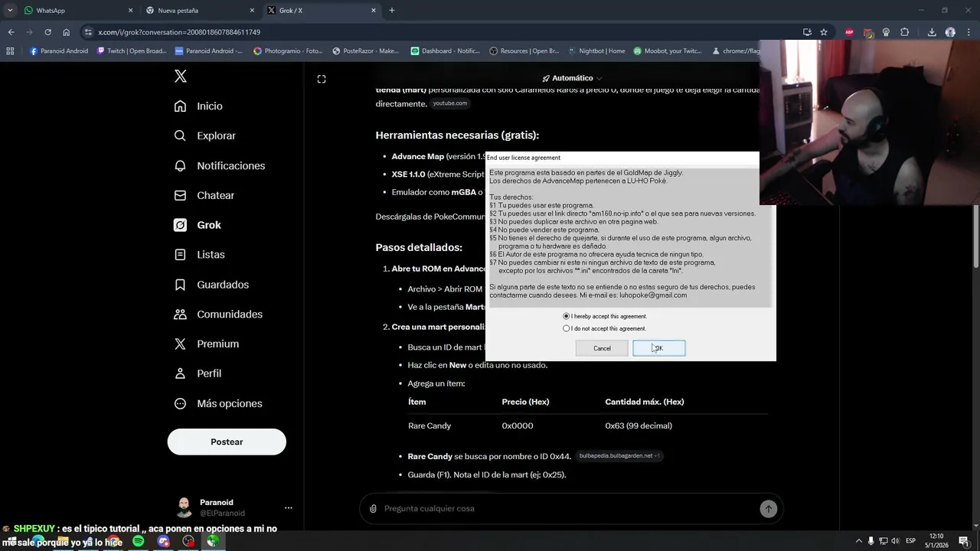Open Chatear in the sidebar

point(204,195)
